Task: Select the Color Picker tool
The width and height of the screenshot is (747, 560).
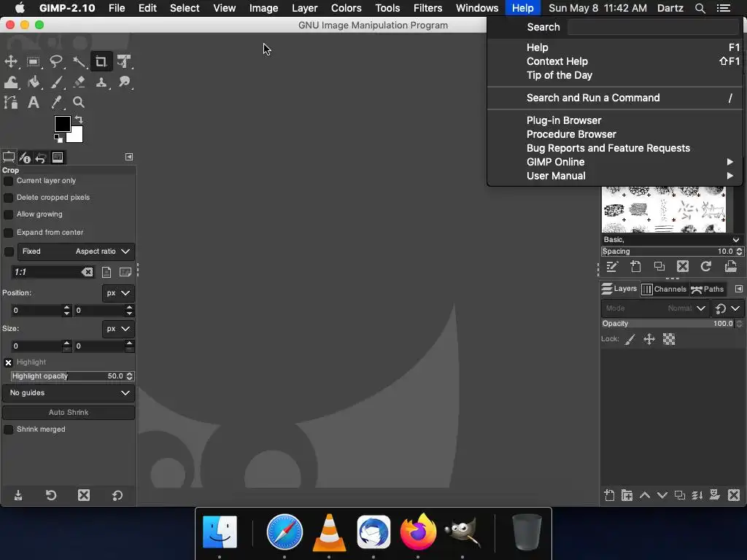Action: coord(56,102)
